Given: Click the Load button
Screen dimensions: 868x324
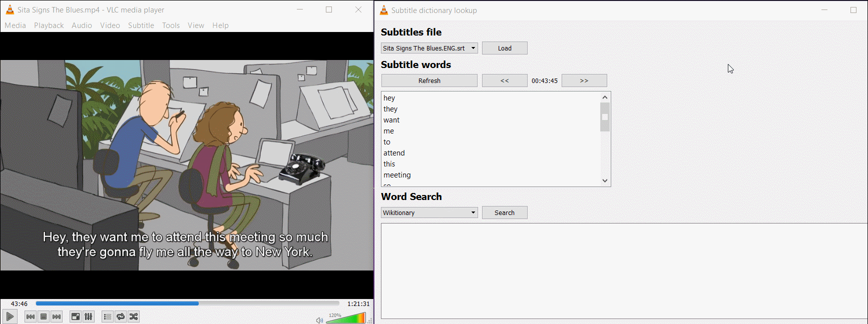Looking at the screenshot, I should (505, 48).
